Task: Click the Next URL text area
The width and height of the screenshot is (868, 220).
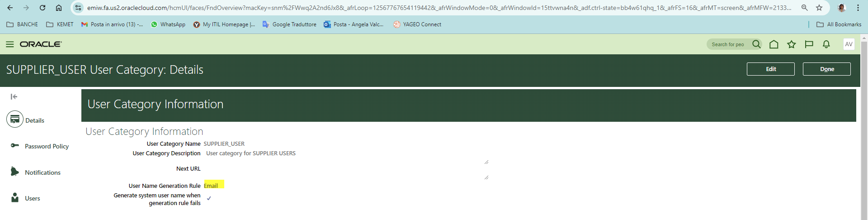Action: click(346, 172)
